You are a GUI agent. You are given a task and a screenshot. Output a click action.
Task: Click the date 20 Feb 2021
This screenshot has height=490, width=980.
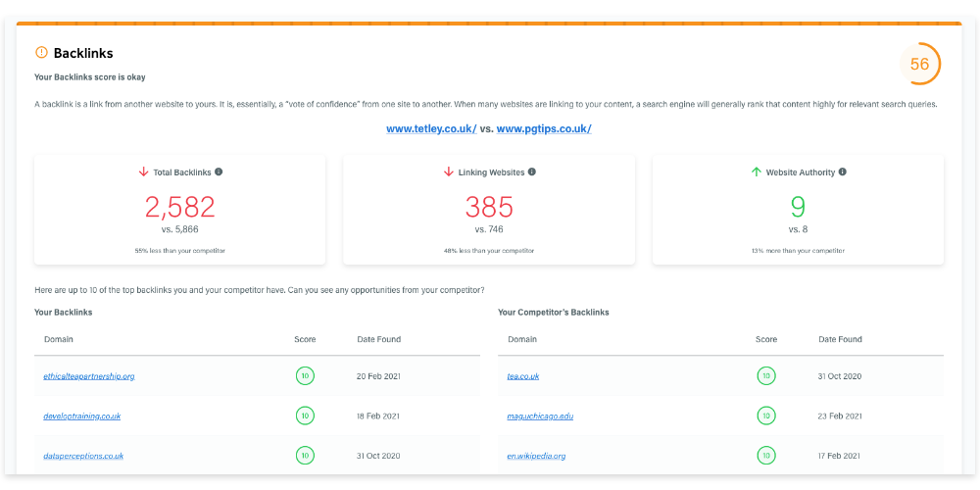coord(378,376)
